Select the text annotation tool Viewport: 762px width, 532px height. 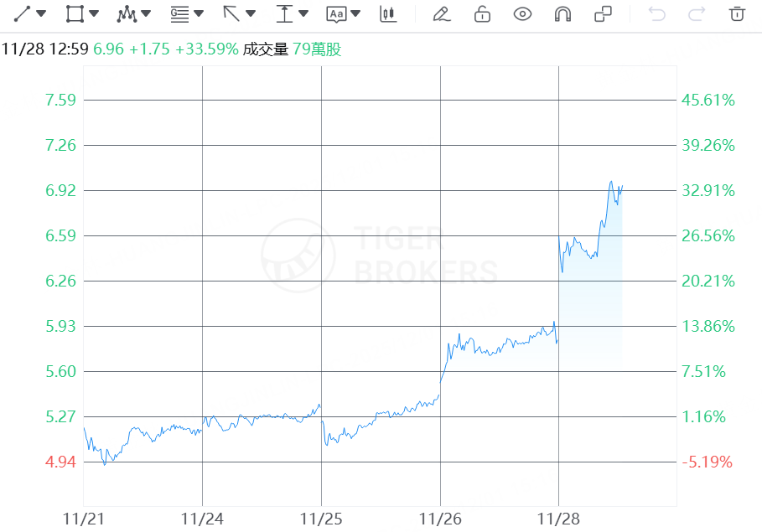336,13
